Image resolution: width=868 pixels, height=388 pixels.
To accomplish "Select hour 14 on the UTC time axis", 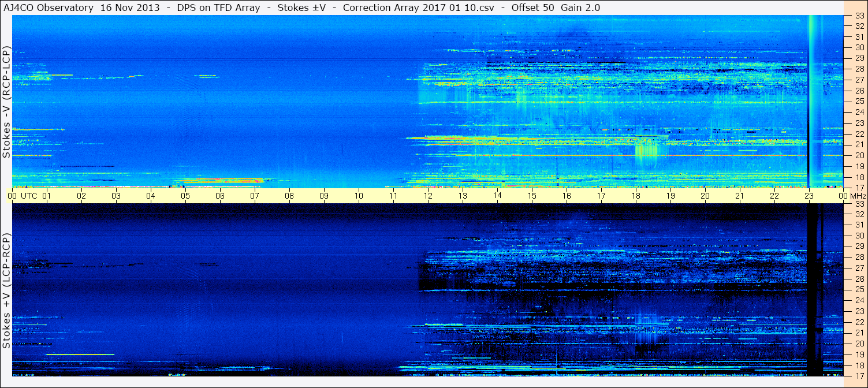I will [x=497, y=196].
